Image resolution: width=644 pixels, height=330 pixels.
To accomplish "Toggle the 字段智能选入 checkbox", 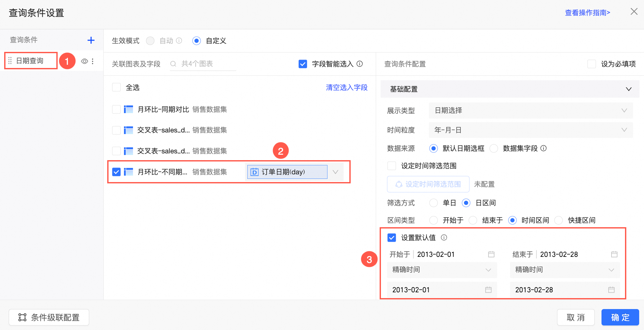I will (x=303, y=64).
